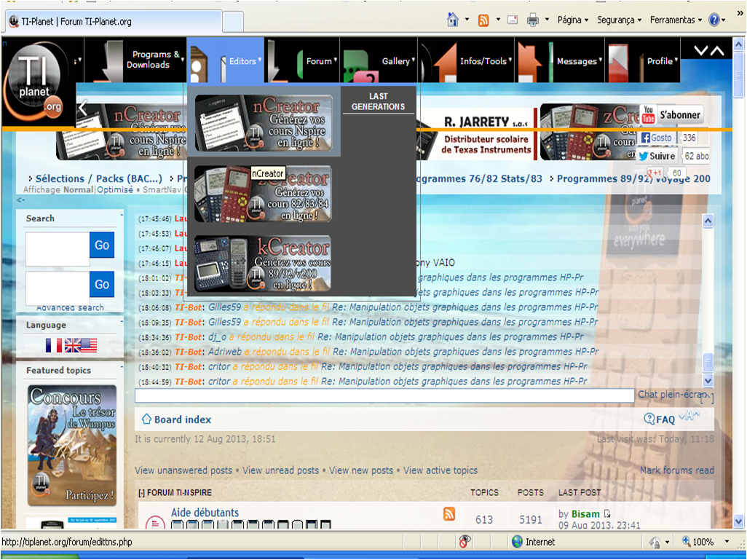Open the Print dropdown arrow

[x=547, y=20]
